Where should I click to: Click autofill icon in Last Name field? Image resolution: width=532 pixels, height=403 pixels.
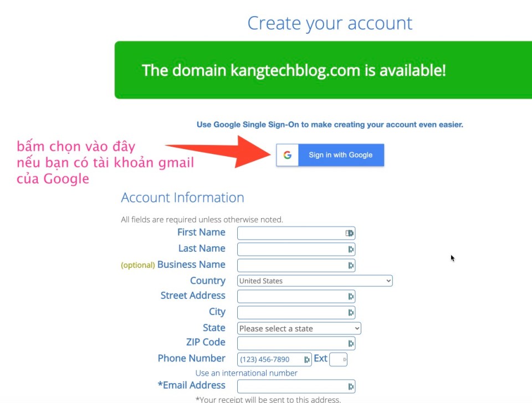tap(351, 250)
